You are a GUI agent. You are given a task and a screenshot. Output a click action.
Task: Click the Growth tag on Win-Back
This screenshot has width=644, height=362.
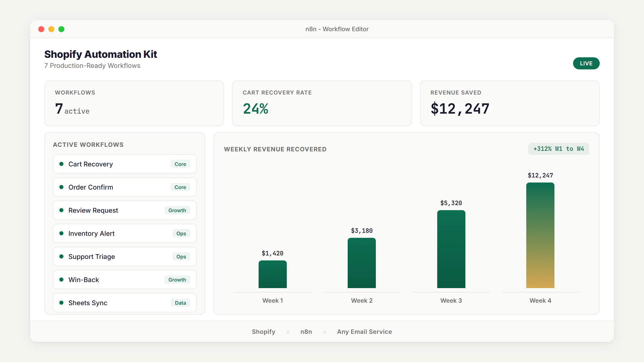177,280
